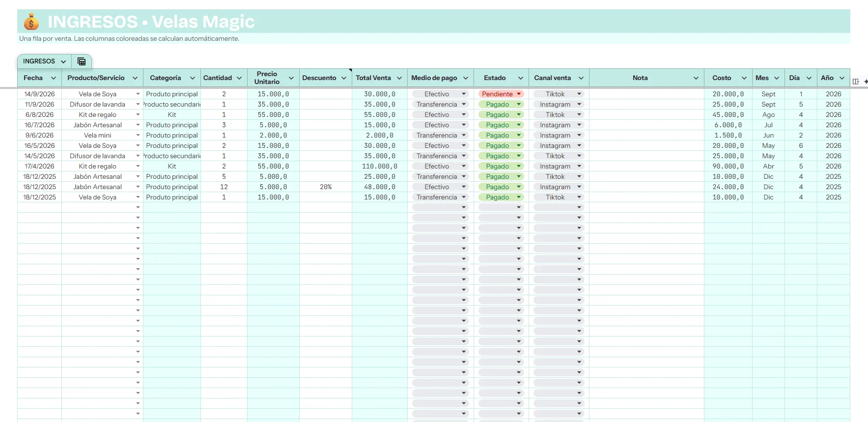The width and height of the screenshot is (868, 422).
Task: Change the Pendiente status chip
Action: click(501, 94)
